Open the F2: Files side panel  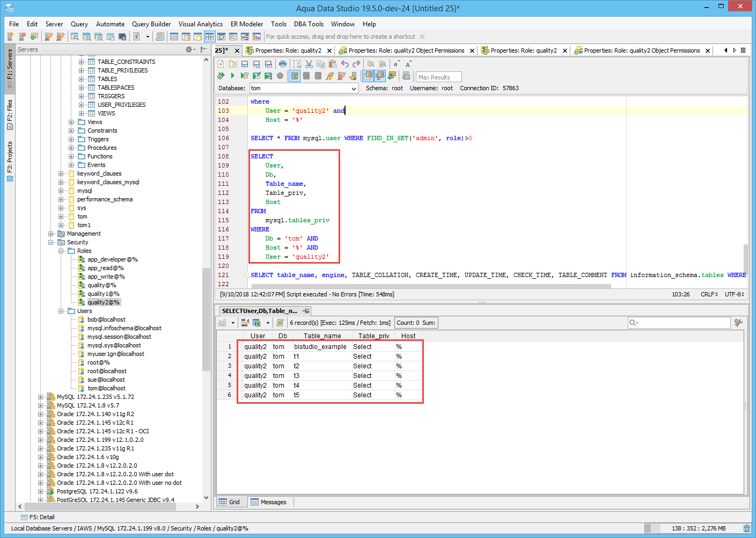point(10,114)
